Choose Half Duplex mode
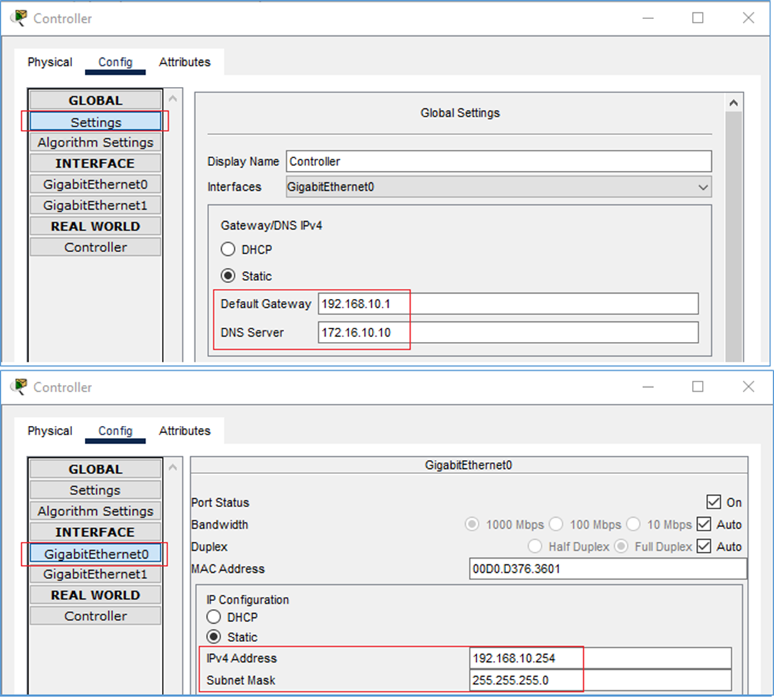The image size is (774, 700). (x=535, y=546)
